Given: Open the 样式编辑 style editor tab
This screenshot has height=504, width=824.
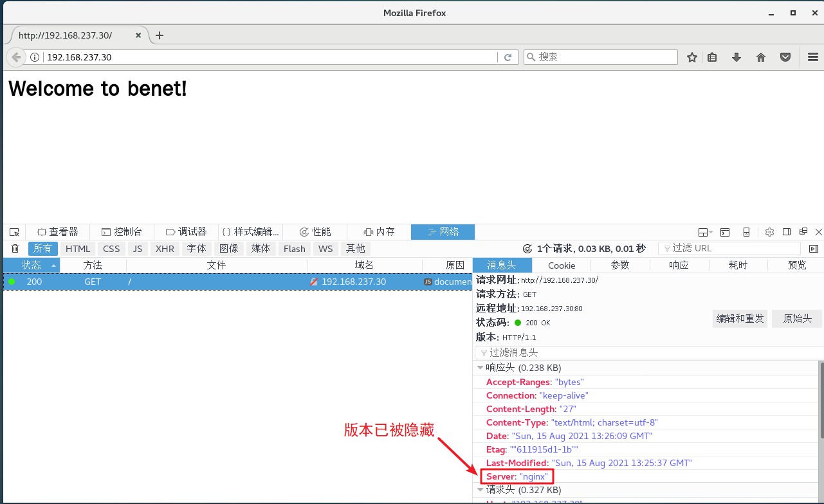Looking at the screenshot, I should 250,232.
